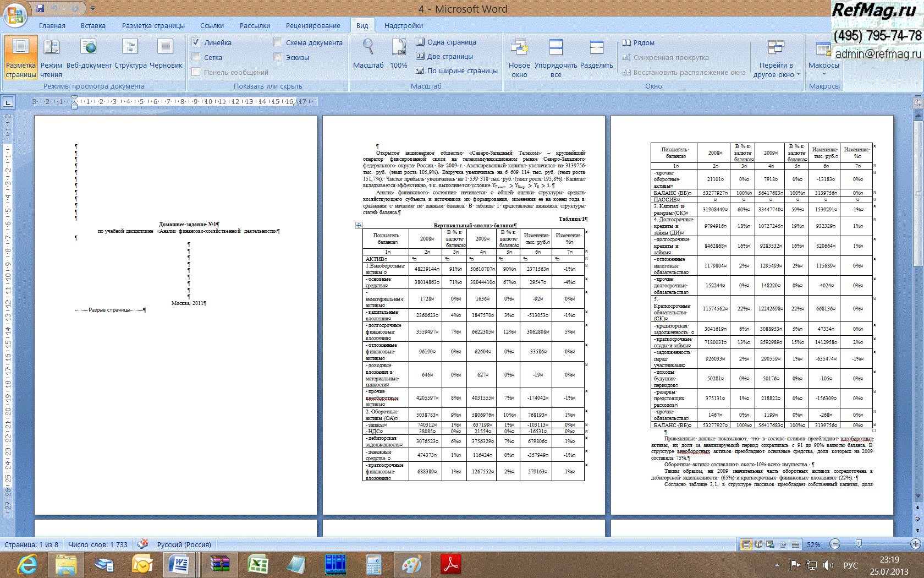Toggle the Схема документа checkbox
The width and height of the screenshot is (924, 578).
click(x=278, y=42)
